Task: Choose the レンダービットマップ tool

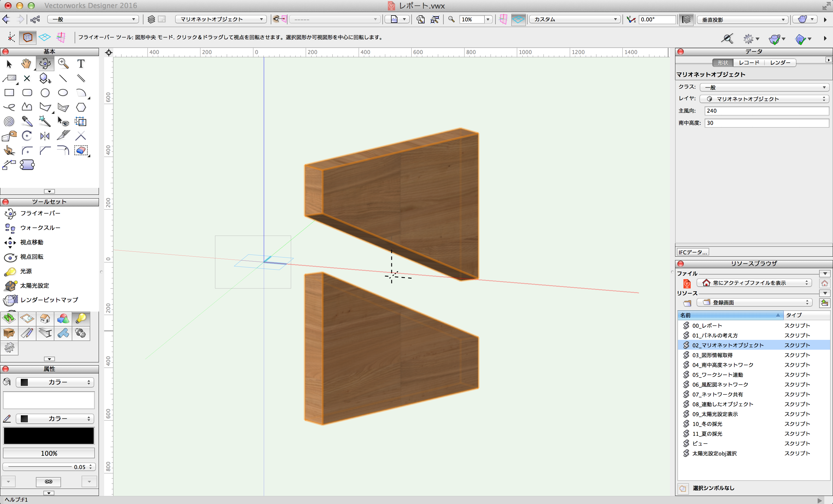Action: pos(49,300)
